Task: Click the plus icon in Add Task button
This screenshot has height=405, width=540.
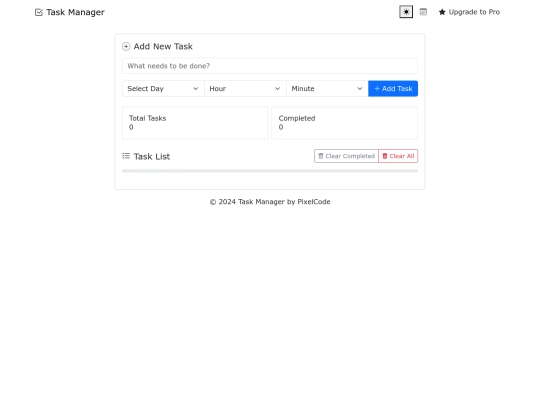Action: [x=377, y=89]
